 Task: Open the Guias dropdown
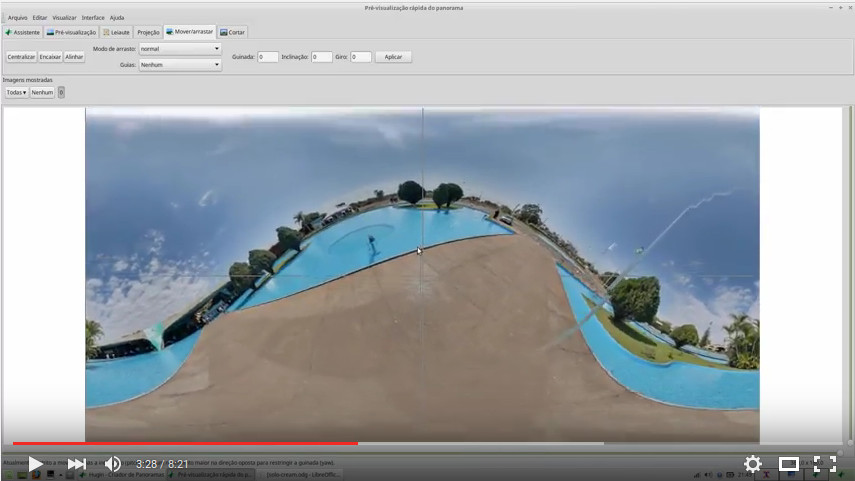pos(180,64)
